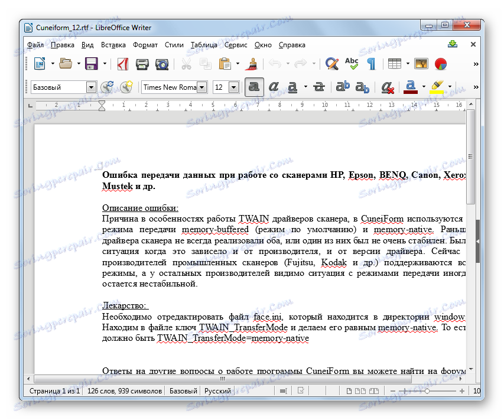Click the Undo arrow
This screenshot has height=420, width=504.
click(275, 64)
